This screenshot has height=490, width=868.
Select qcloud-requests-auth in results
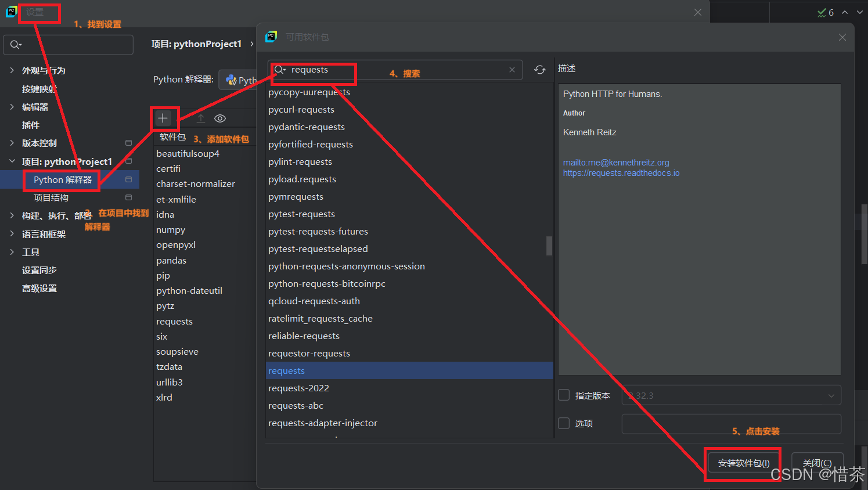tap(409, 301)
